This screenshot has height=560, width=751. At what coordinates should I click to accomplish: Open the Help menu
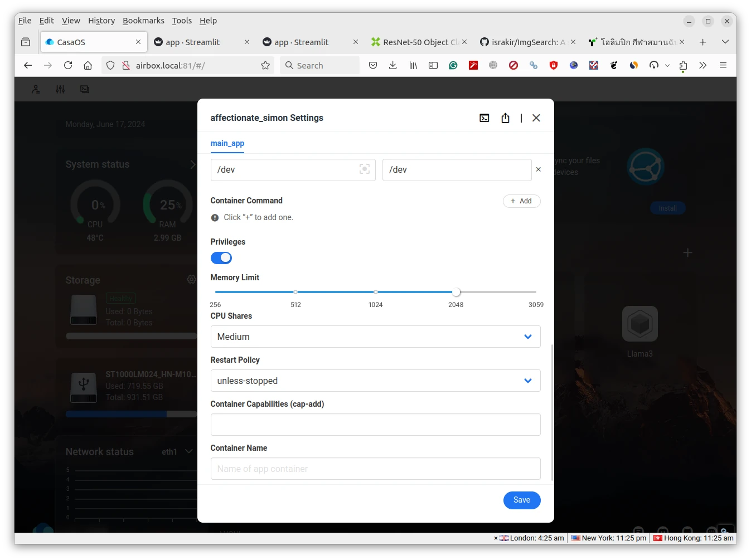(208, 21)
